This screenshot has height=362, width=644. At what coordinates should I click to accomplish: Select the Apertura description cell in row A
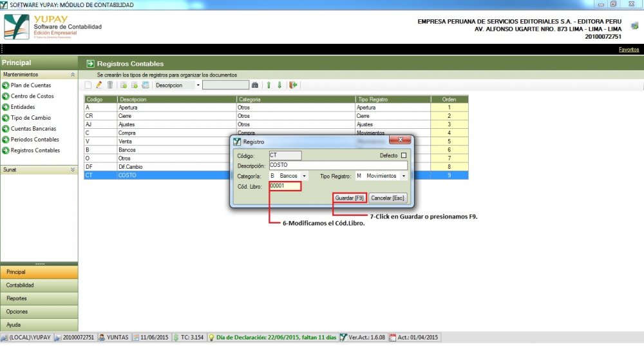(176, 108)
